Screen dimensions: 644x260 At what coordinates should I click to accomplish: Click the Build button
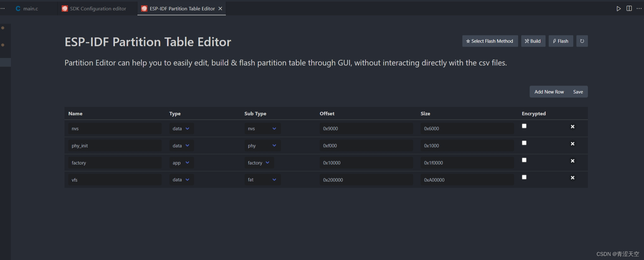point(533,41)
